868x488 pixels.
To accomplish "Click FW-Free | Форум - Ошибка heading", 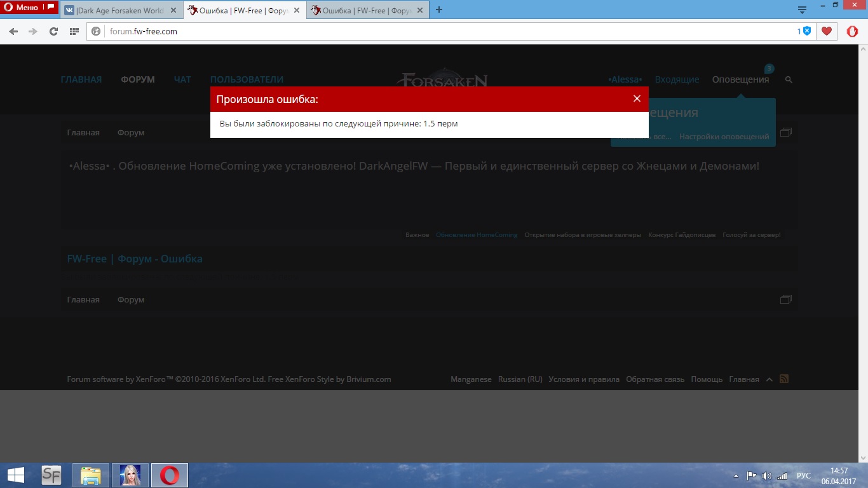I will 135,259.
